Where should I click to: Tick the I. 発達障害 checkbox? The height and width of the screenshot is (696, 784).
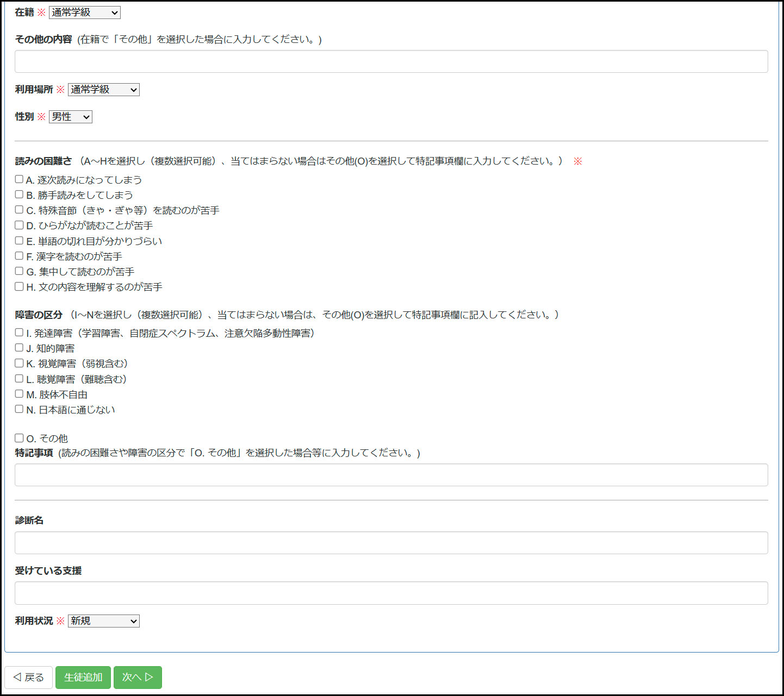click(19, 333)
